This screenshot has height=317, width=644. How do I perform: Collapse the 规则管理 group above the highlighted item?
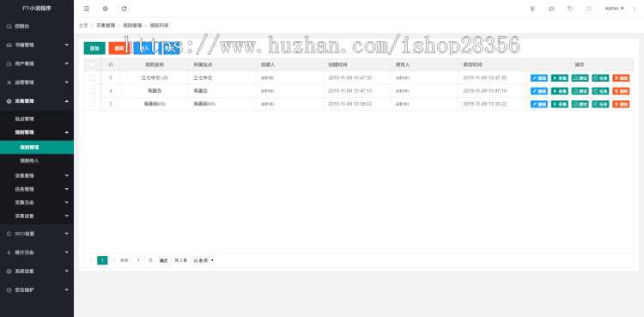(37, 132)
